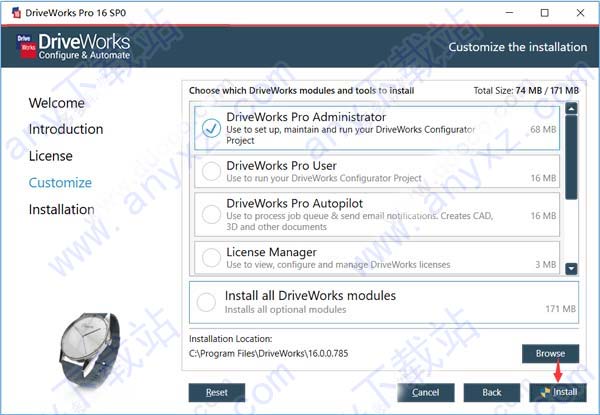Click the 3 MB License Manager size
Screen dimensions: 600x415
point(546,264)
